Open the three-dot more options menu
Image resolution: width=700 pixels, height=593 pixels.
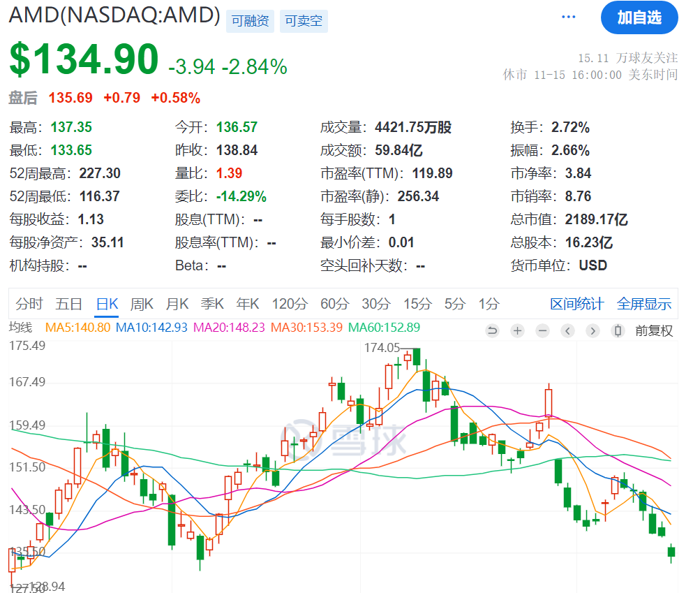coord(569,17)
